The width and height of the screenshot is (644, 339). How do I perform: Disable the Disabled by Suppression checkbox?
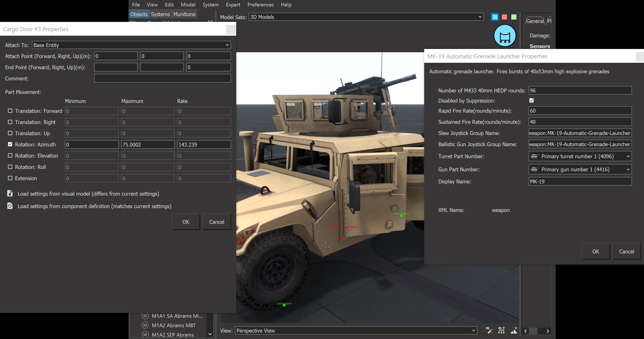[531, 100]
